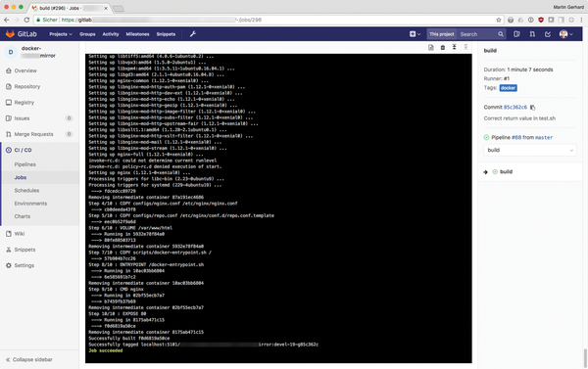Go to Activity in top navbar

click(111, 34)
